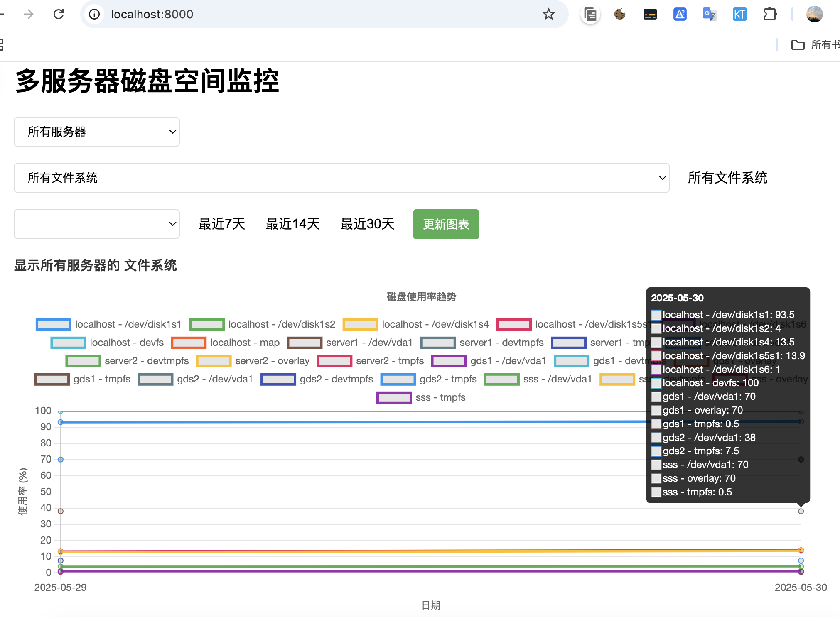This screenshot has height=617, width=840.
Task: Toggle legend server2 - overlay
Action: 253,361
